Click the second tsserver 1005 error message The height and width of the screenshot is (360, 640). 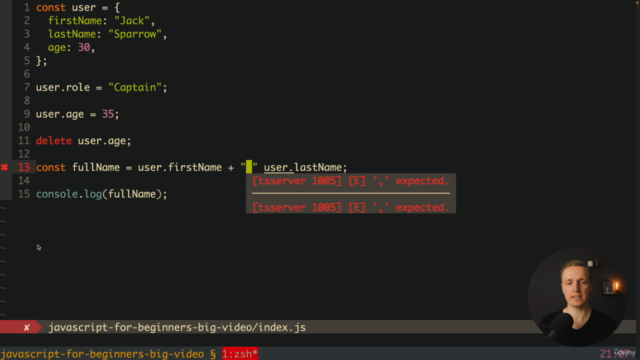351,207
